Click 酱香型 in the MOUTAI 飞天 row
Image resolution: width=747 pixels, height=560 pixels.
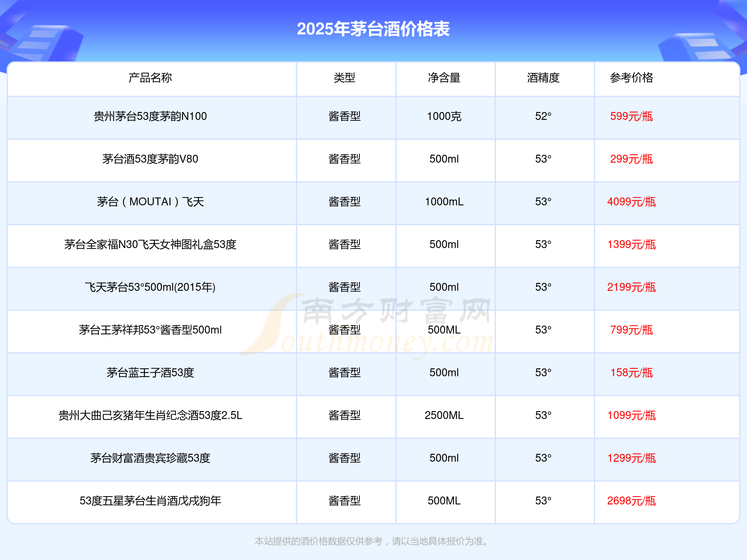[344, 202]
